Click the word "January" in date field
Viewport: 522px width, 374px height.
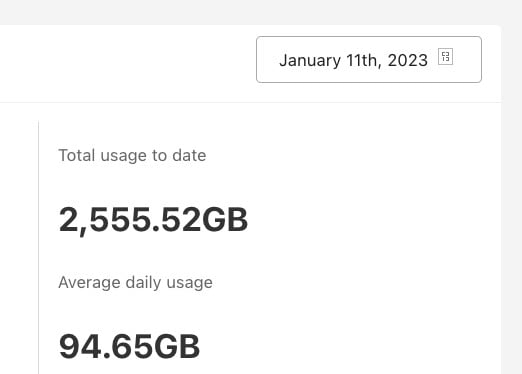click(310, 61)
